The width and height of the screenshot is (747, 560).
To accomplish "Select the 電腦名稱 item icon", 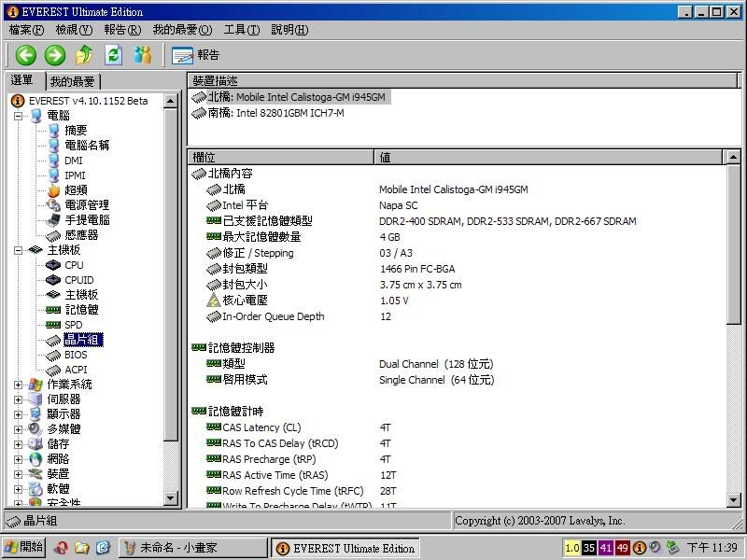I will coord(54,146).
